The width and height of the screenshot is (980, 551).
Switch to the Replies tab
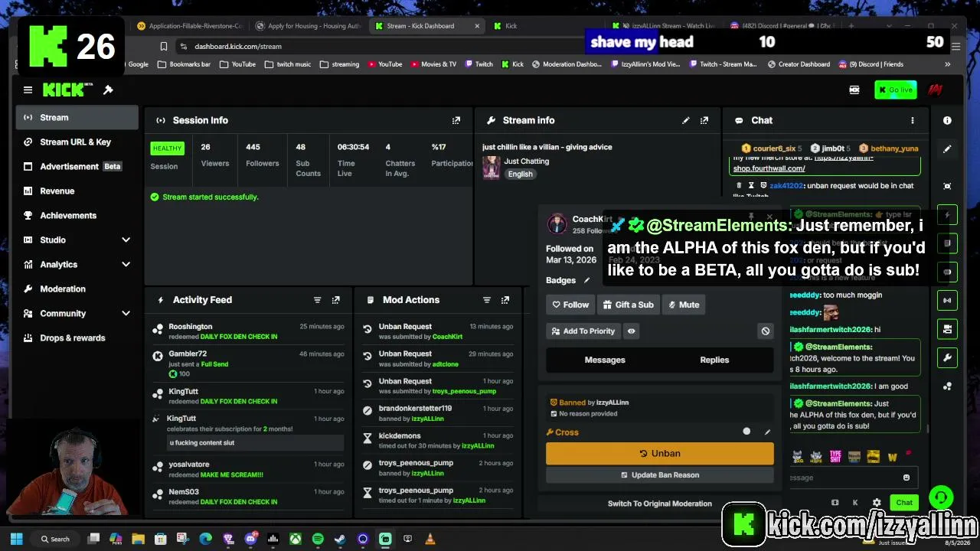click(x=714, y=360)
